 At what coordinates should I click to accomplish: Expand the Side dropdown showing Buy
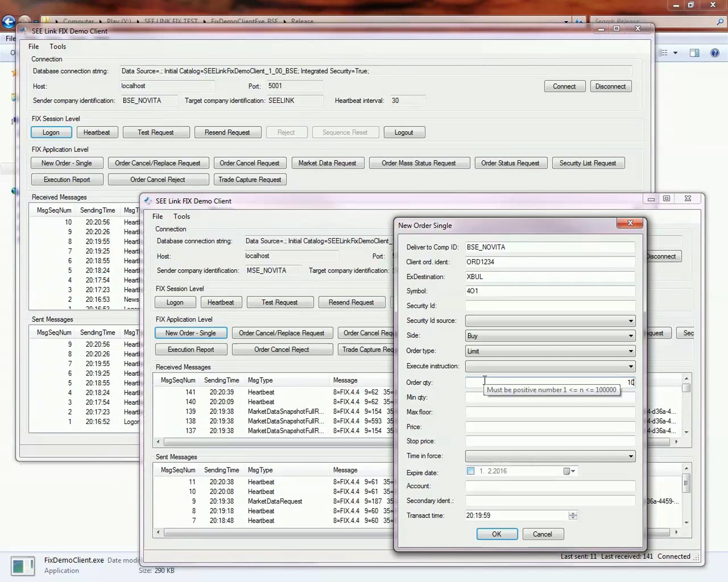[x=630, y=336]
